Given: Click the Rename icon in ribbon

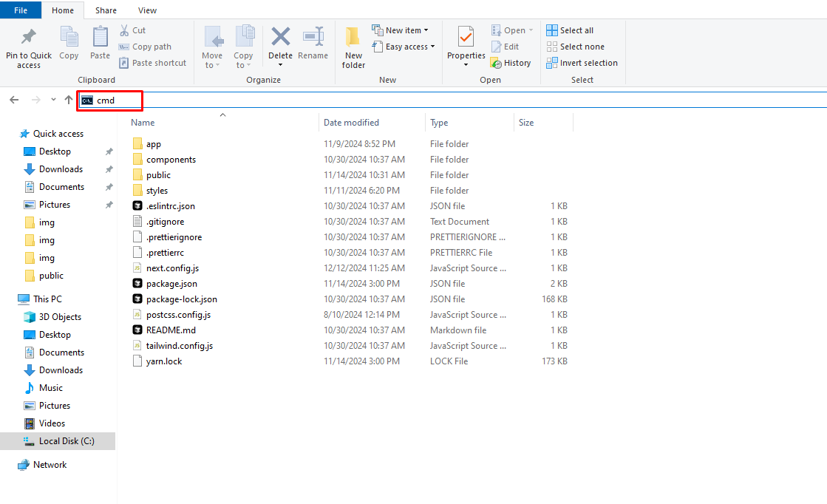Looking at the screenshot, I should click(313, 37).
